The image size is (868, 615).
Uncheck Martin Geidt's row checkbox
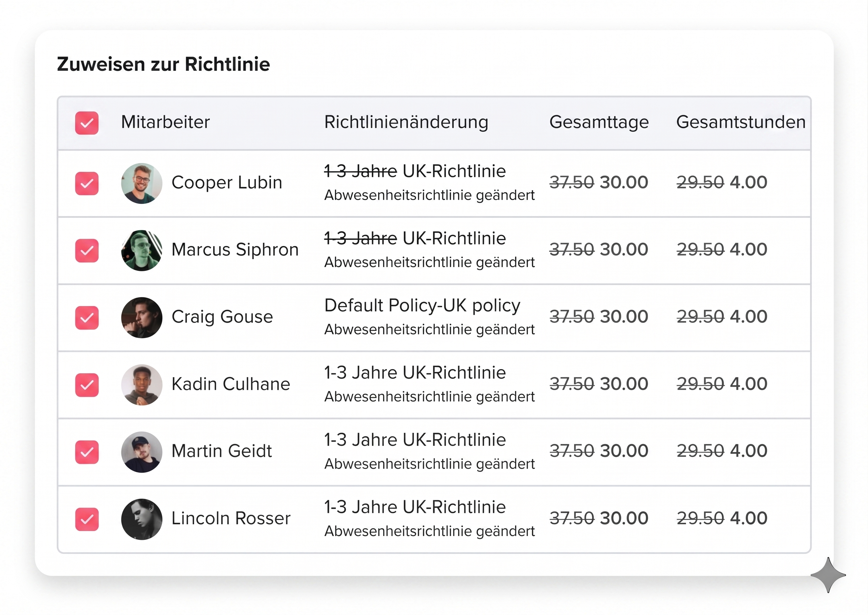[x=87, y=452]
